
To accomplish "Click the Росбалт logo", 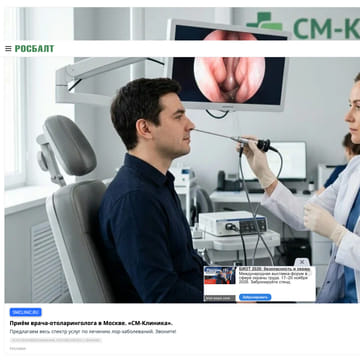I will click(x=34, y=49).
